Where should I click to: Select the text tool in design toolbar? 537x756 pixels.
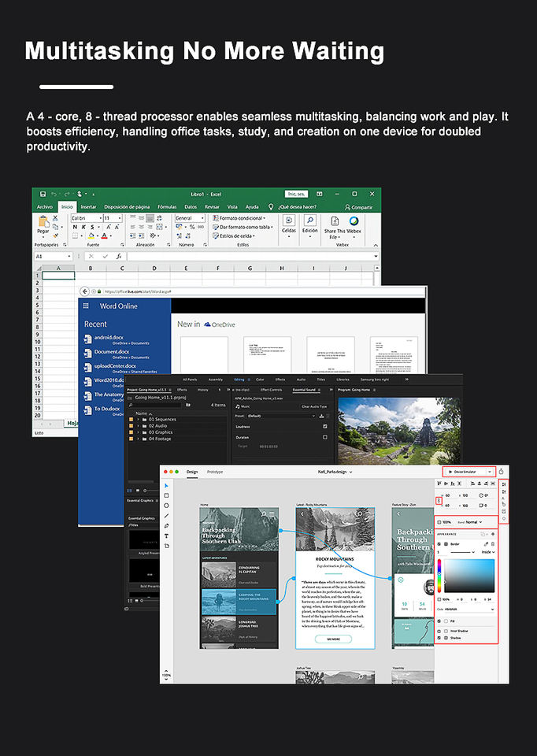(167, 535)
